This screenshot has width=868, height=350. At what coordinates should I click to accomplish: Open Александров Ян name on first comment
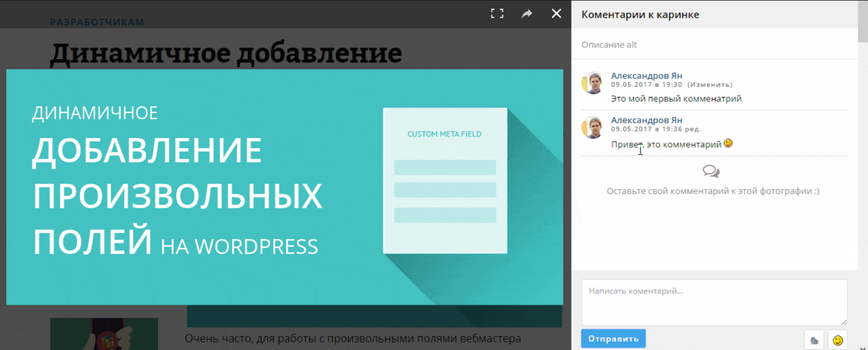(x=646, y=75)
